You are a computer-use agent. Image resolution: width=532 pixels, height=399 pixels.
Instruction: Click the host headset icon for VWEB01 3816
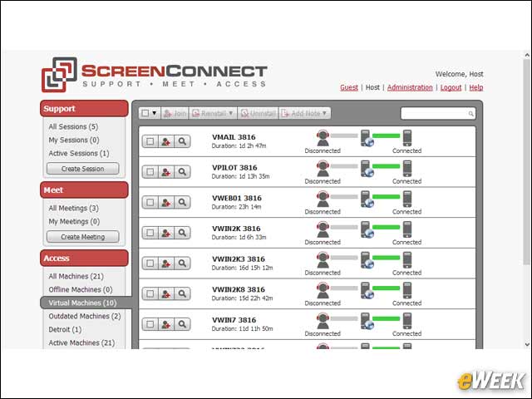pos(323,199)
